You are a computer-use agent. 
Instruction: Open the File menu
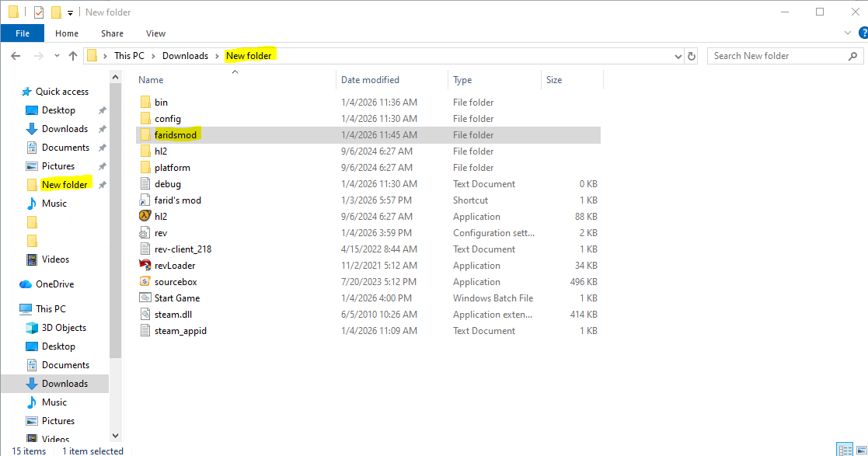tap(23, 33)
